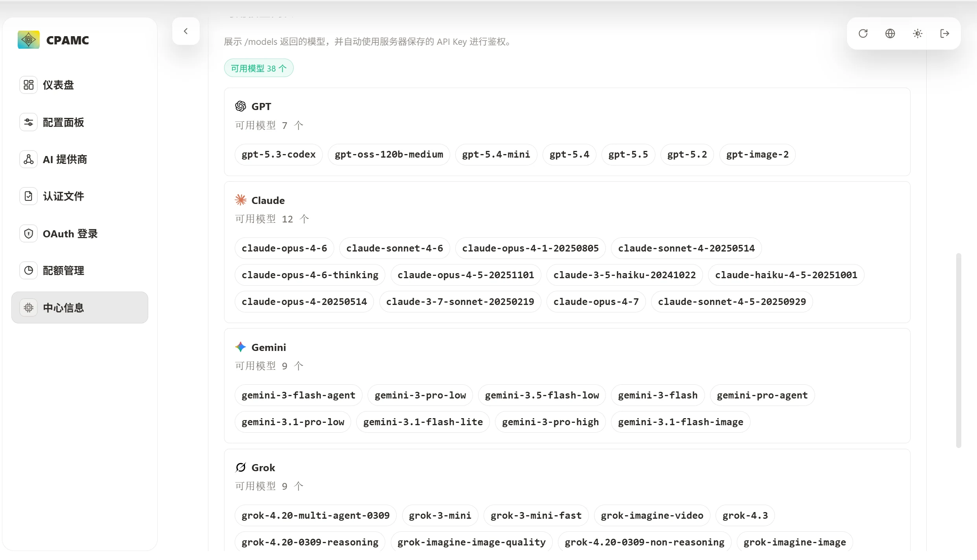
Task: Click the gpt-5.3-codex model chip
Action: [278, 154]
